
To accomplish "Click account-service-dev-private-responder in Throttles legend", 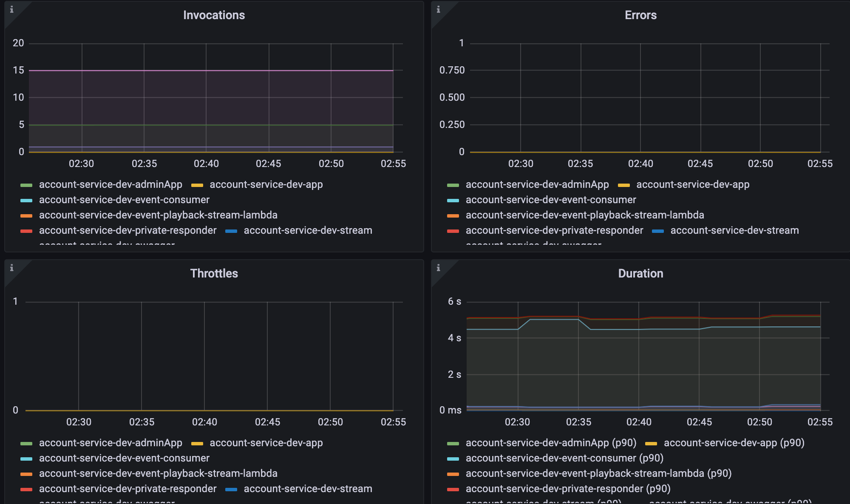I will pyautogui.click(x=127, y=489).
